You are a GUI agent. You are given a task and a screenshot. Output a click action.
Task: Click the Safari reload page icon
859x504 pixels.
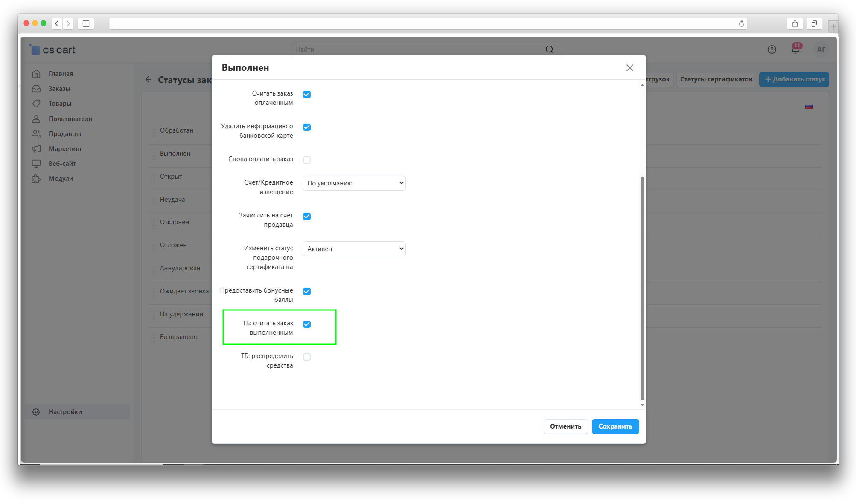point(741,24)
